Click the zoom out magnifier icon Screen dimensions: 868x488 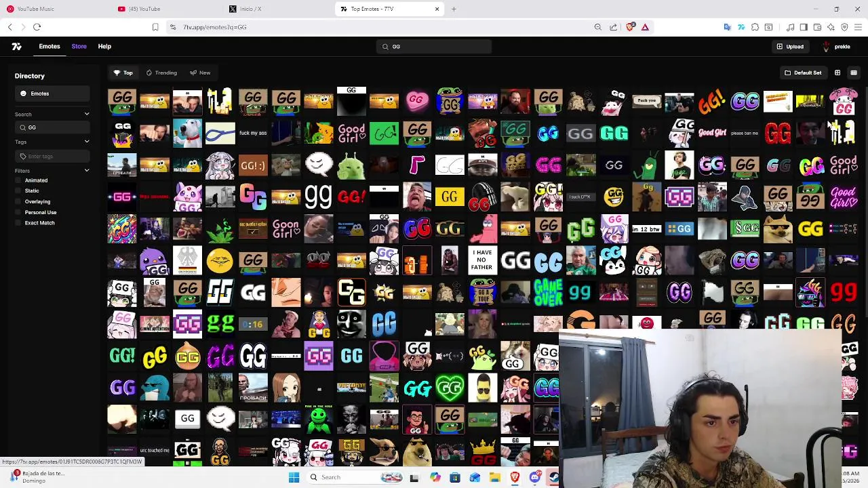coord(598,27)
